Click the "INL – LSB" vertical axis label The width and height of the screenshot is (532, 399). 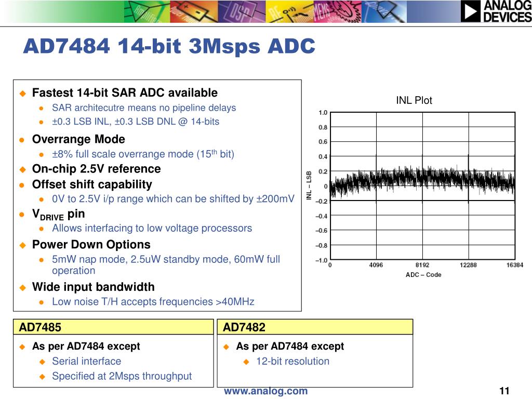(309, 185)
